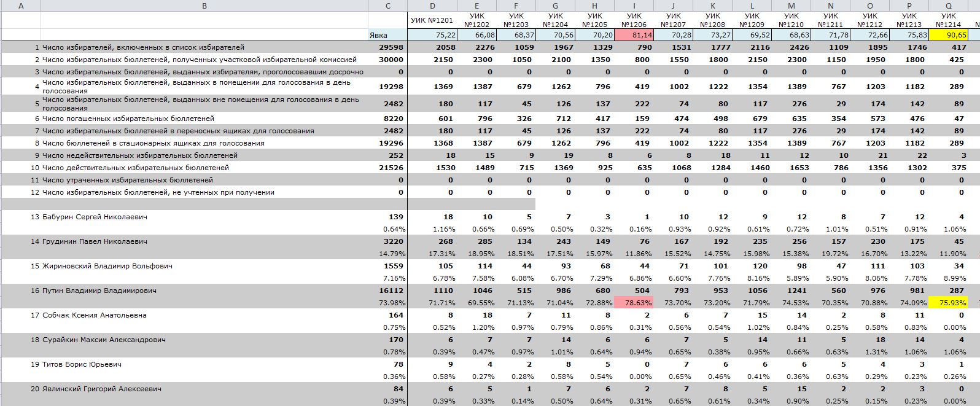Select Putin votes 1110 in УИК №1201

432,291
